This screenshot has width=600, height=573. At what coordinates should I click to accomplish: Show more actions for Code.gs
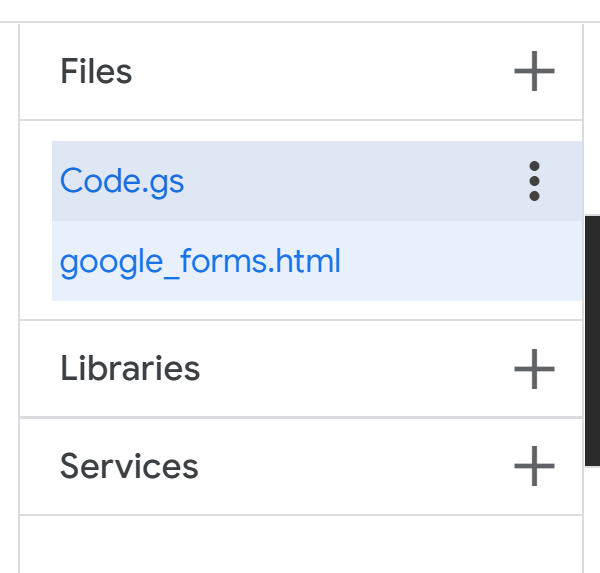pyautogui.click(x=534, y=181)
